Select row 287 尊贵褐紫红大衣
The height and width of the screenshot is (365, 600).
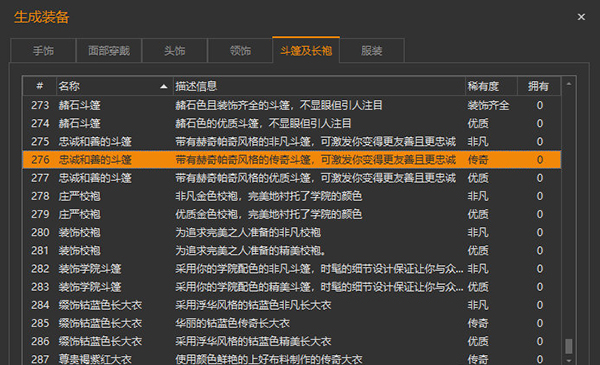(292, 359)
